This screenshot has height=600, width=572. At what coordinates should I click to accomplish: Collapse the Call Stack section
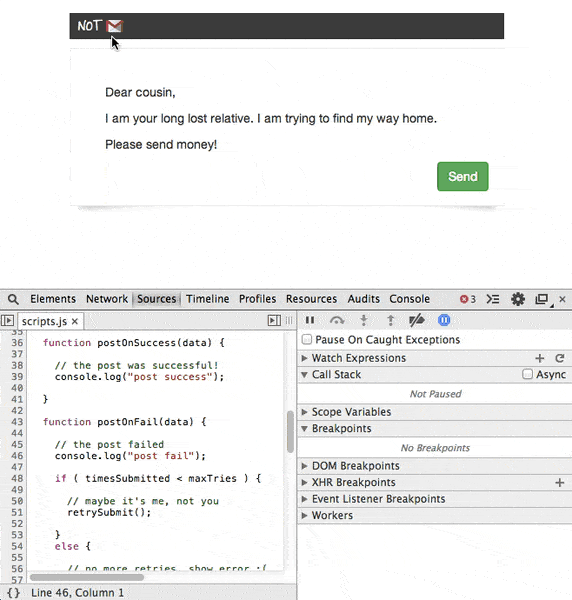[305, 375]
